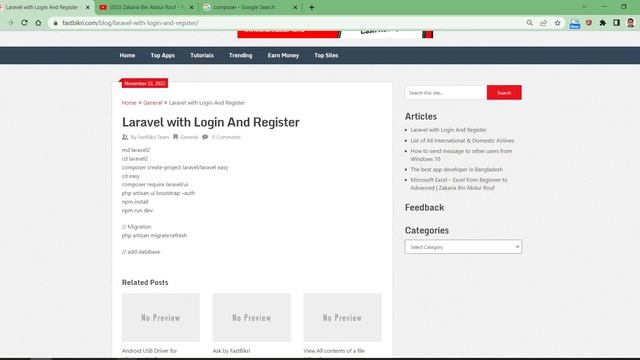Click the text composer create-project laravel/laravel easy
The height and width of the screenshot is (360, 640).
coord(175,167)
